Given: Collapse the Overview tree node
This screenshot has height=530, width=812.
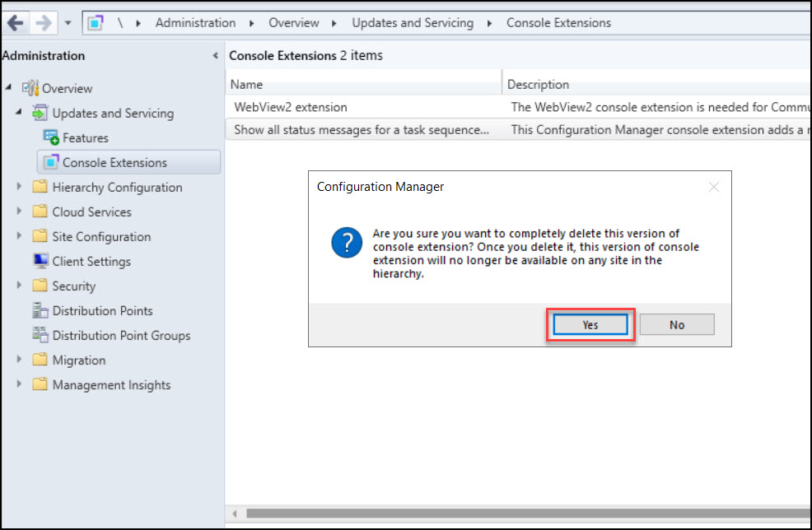Looking at the screenshot, I should tap(9, 87).
